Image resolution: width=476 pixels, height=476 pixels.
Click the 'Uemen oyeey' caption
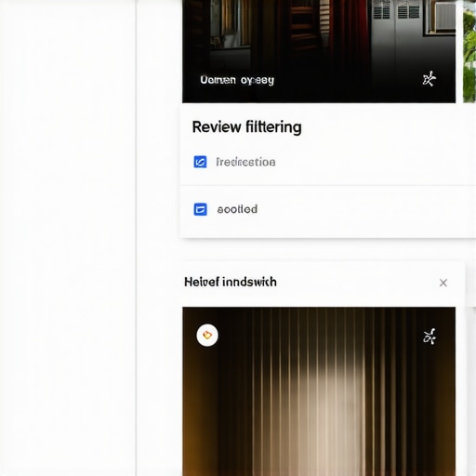click(237, 80)
